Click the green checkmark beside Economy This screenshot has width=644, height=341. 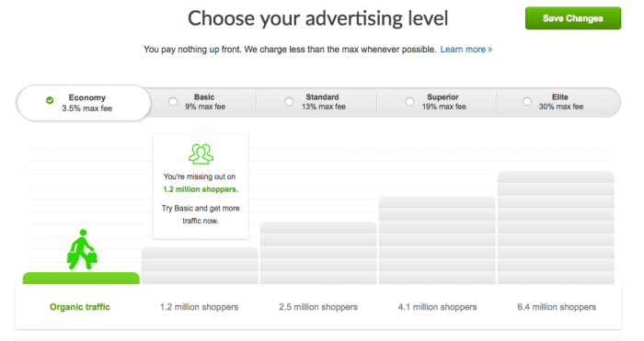pyautogui.click(x=50, y=100)
